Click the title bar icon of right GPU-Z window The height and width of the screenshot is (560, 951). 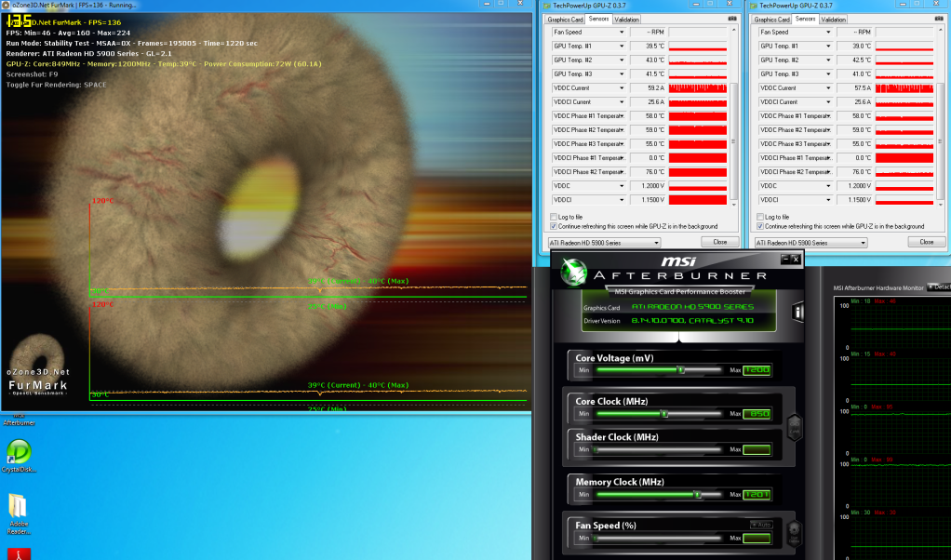[x=754, y=6]
